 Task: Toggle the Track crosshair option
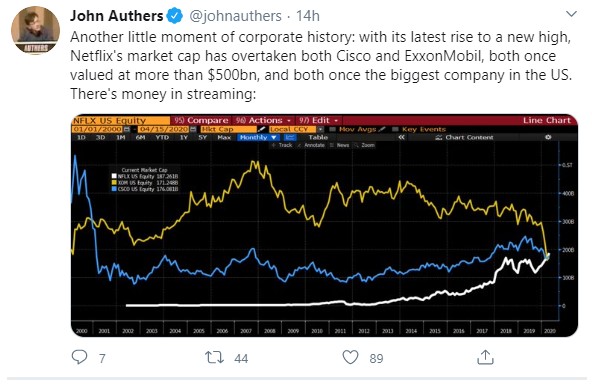tap(282, 145)
